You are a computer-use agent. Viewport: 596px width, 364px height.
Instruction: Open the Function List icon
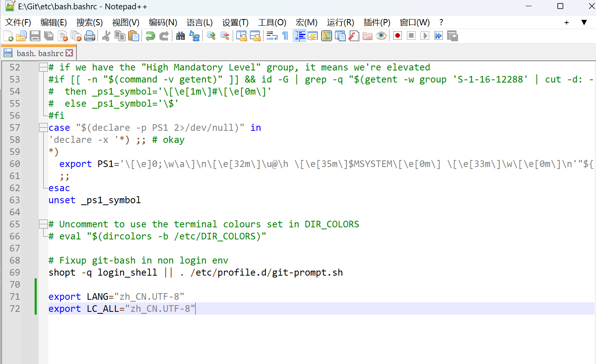(x=354, y=36)
